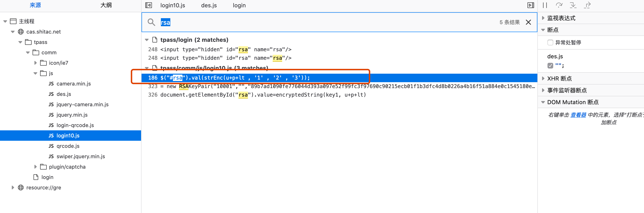The image size is (644, 213).
Task: Enable the pause on exceptions checkbox
Action: click(x=550, y=43)
